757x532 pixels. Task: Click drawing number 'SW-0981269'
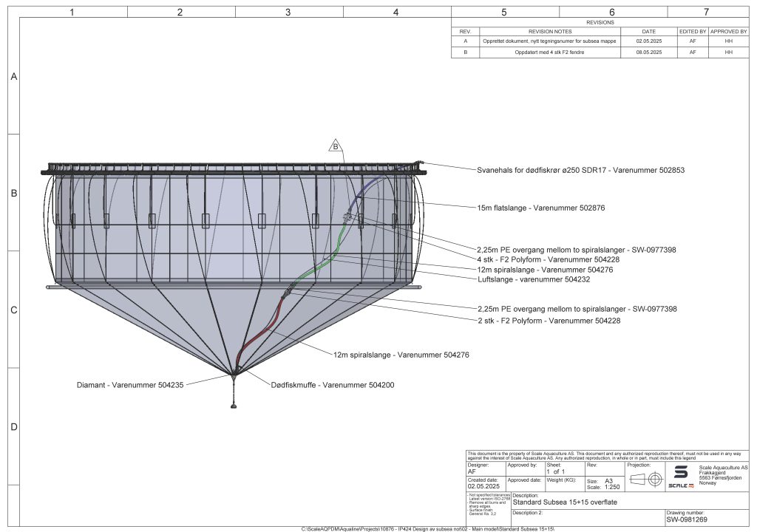[687, 520]
